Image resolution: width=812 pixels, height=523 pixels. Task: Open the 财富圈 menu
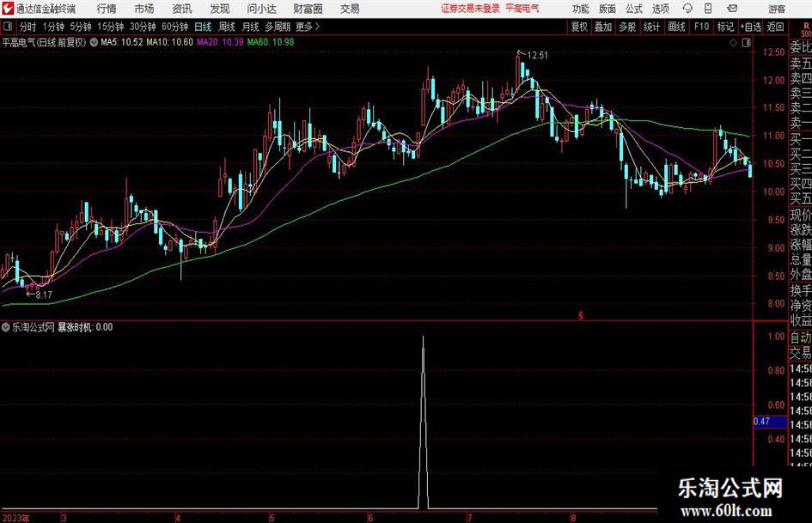(308, 9)
